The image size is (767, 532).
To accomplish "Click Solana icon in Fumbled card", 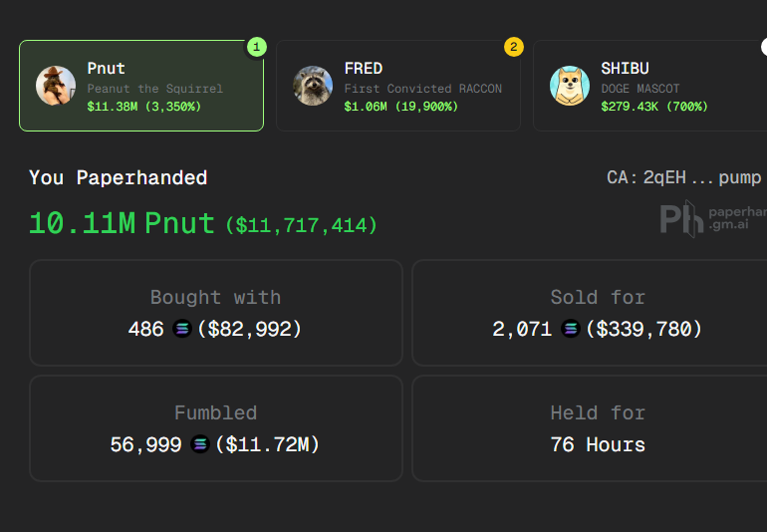I will tap(200, 444).
